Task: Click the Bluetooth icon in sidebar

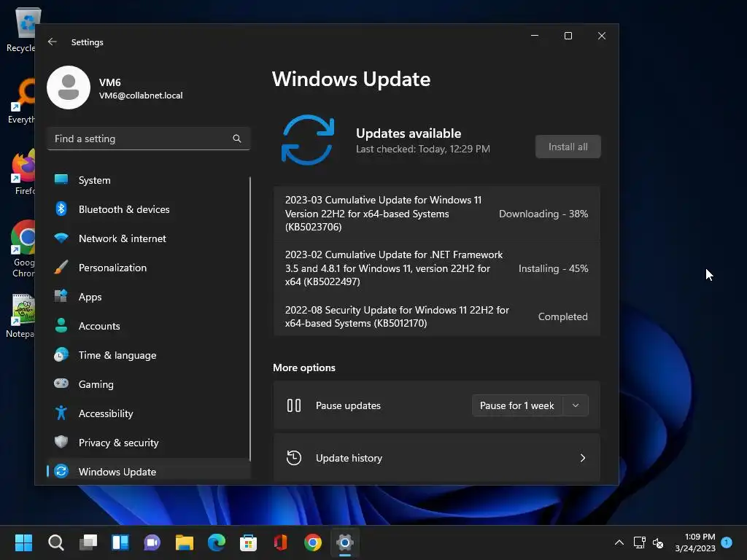Action: 61,209
